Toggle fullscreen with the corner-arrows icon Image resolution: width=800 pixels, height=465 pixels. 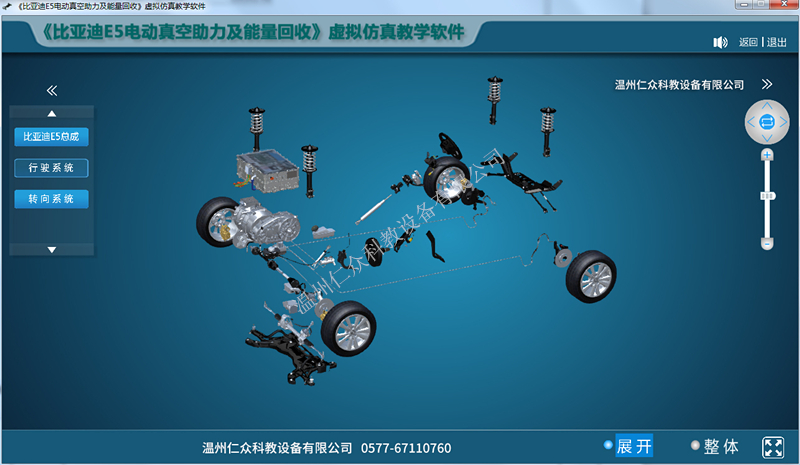coord(773,447)
